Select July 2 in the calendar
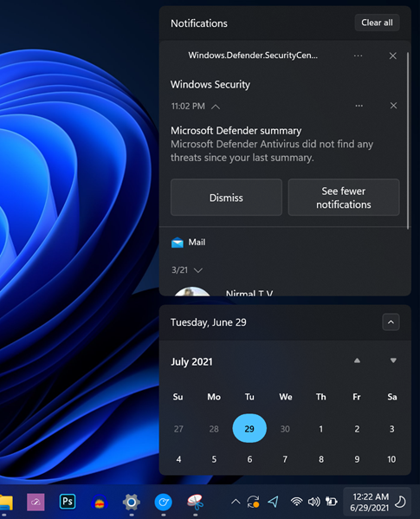 coord(357,429)
